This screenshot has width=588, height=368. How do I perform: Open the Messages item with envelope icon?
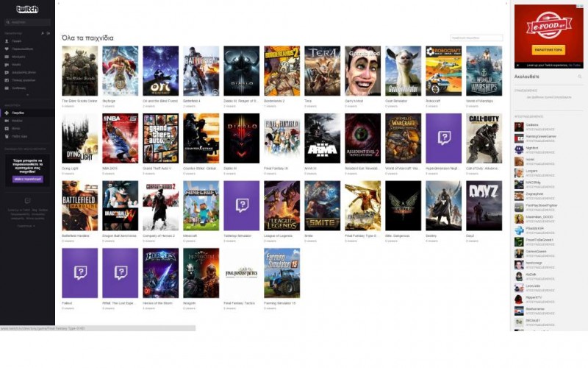pos(27,57)
